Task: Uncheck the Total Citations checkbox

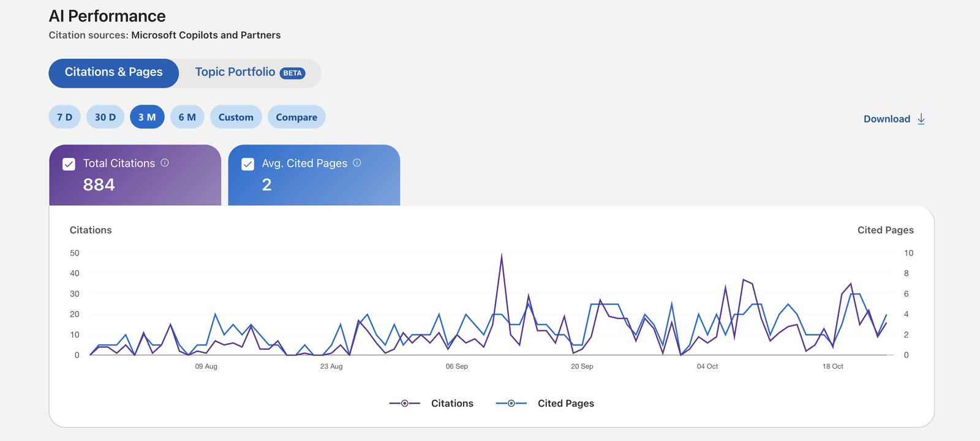Action: (x=69, y=164)
